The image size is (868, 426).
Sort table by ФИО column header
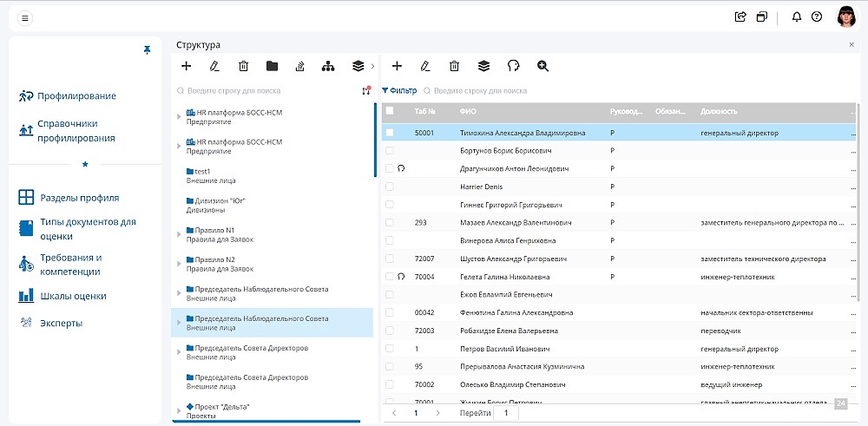469,111
